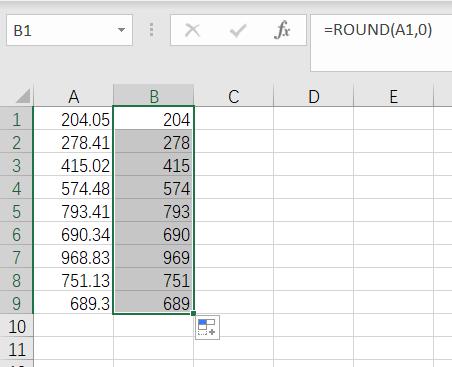Select column D header

click(313, 96)
